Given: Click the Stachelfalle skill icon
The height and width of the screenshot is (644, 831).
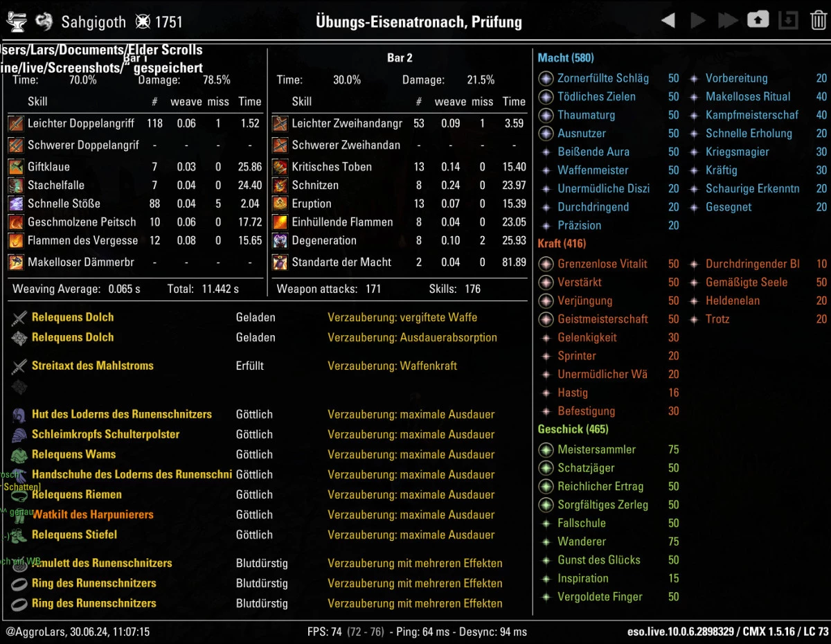Looking at the screenshot, I should pyautogui.click(x=16, y=186).
